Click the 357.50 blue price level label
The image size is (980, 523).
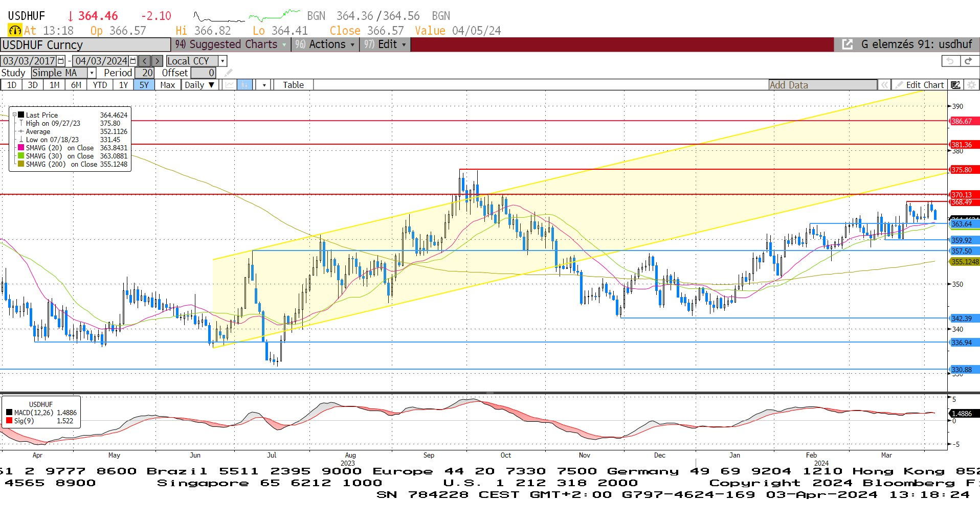(964, 251)
